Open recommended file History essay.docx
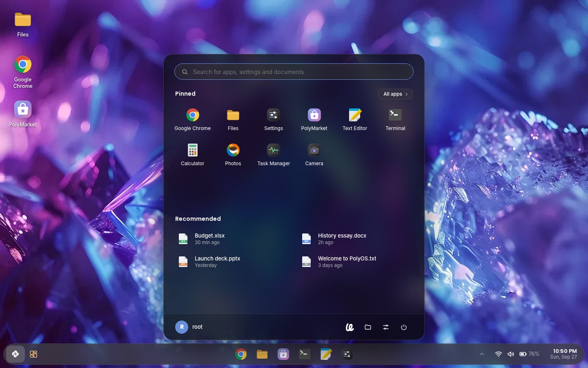The height and width of the screenshot is (368, 588). 356,239
